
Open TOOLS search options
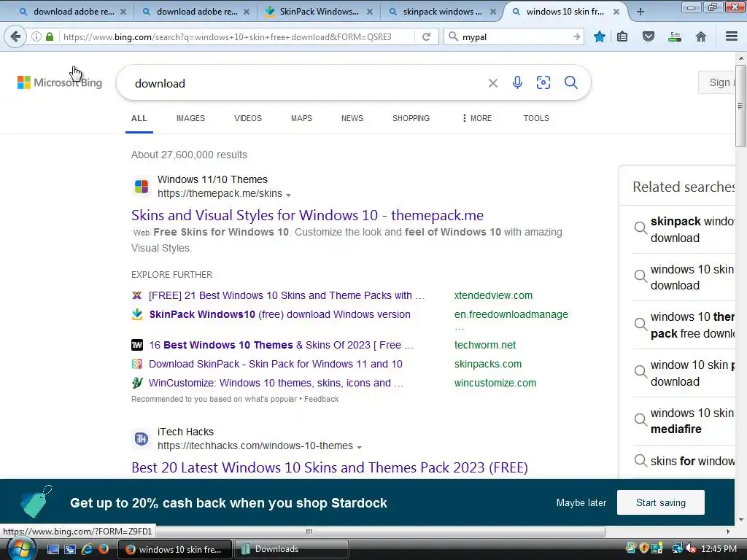click(536, 118)
